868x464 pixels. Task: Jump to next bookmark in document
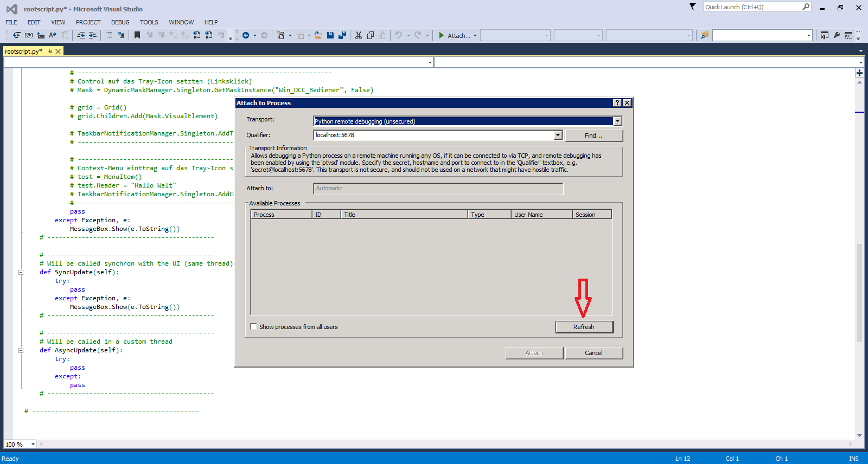tap(209, 35)
